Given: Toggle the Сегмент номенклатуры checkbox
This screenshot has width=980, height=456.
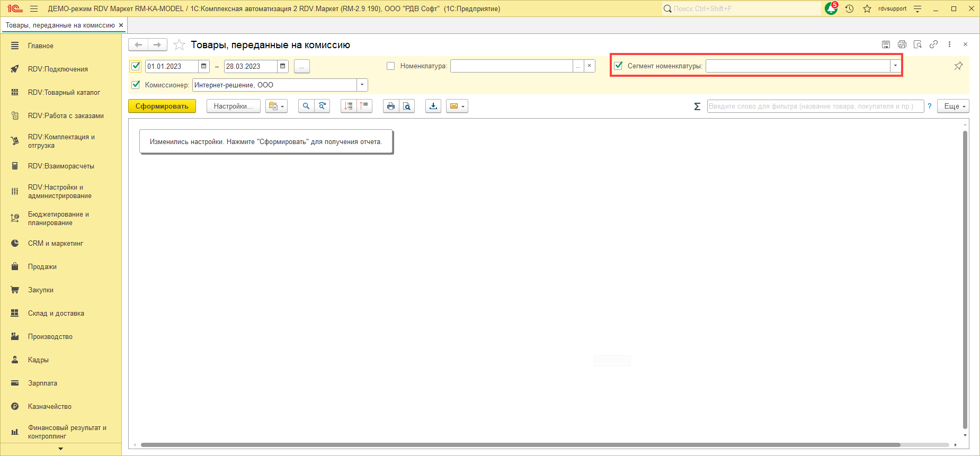Looking at the screenshot, I should (618, 66).
